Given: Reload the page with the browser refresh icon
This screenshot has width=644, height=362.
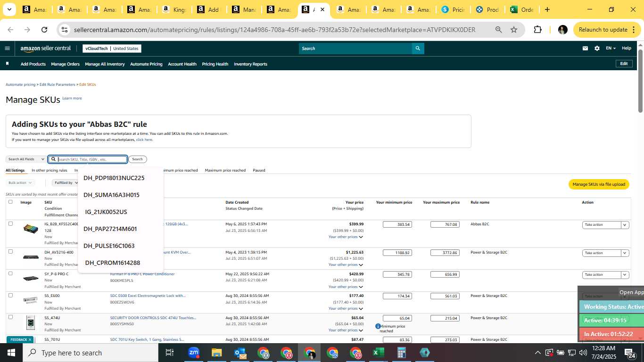Looking at the screenshot, I should [x=44, y=30].
